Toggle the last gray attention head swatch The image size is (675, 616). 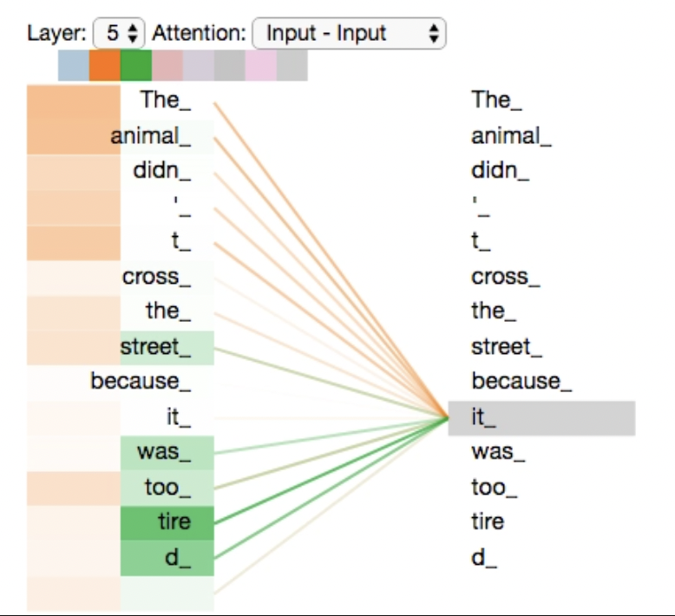tap(292, 65)
